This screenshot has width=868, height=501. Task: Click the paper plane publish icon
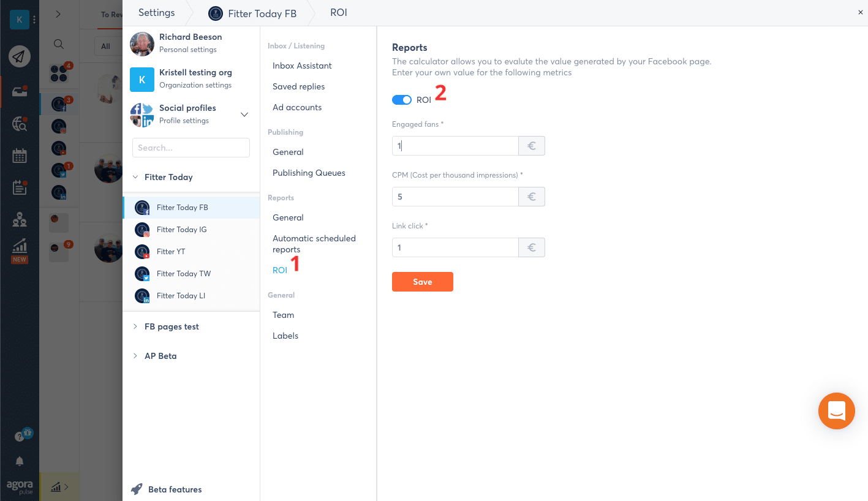coord(20,57)
